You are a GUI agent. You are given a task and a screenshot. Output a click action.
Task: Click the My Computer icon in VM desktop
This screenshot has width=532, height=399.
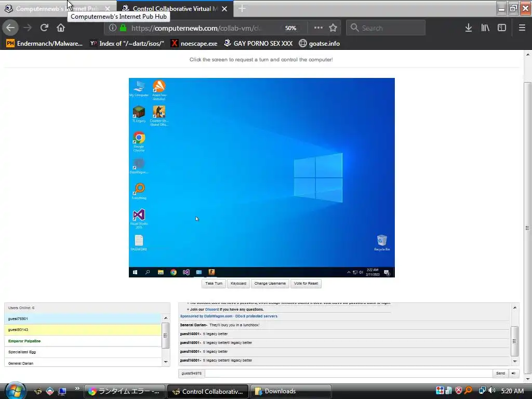(139, 88)
